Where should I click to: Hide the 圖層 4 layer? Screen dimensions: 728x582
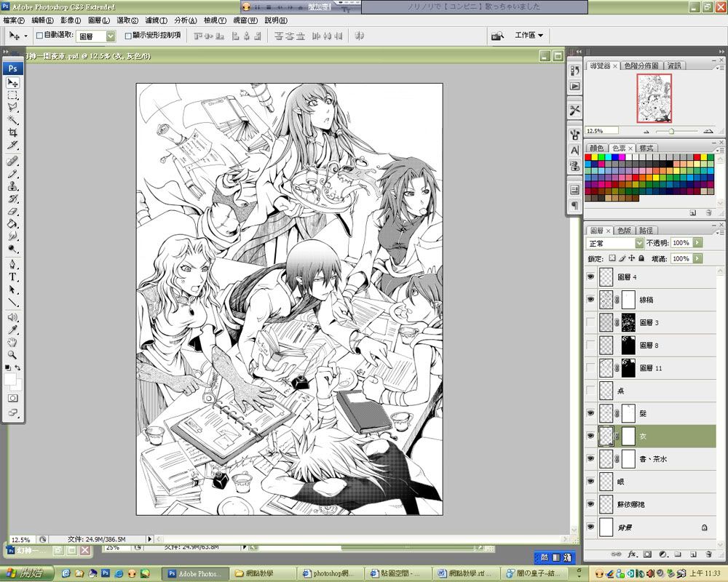(x=590, y=276)
